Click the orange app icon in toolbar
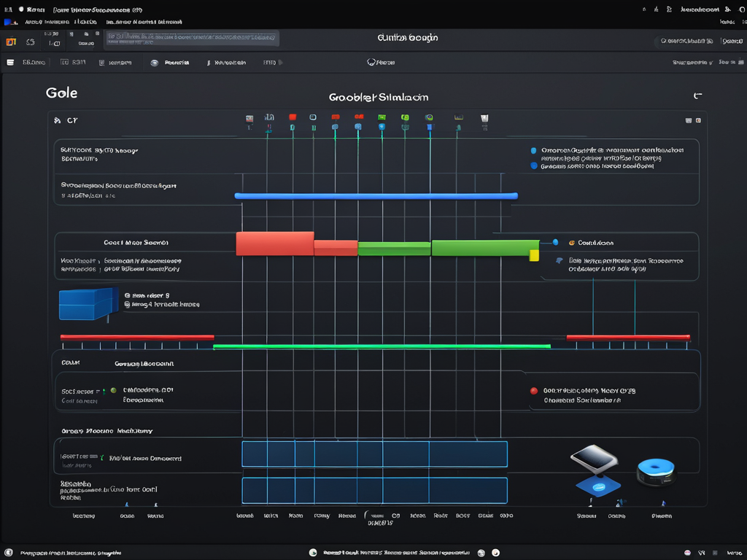747x560 pixels. 10,42
